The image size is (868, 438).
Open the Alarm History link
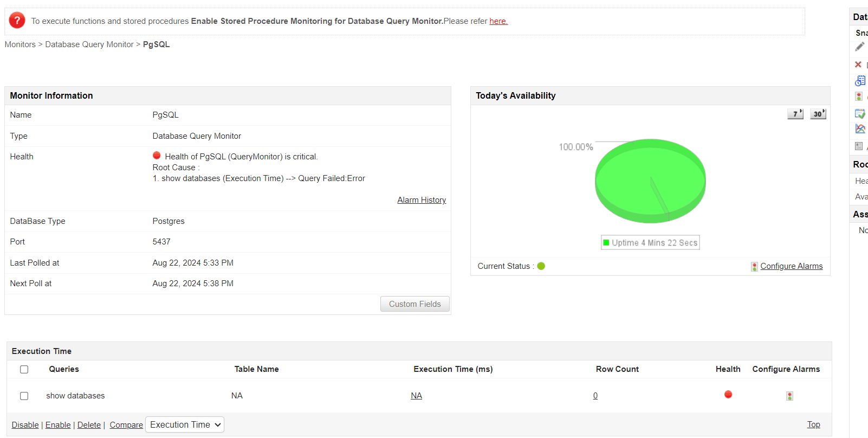tap(421, 200)
